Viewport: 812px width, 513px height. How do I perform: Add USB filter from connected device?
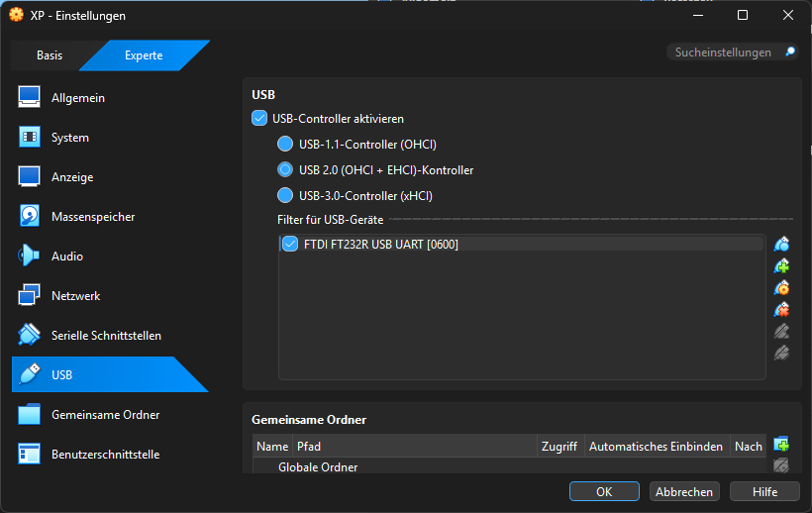click(x=781, y=266)
